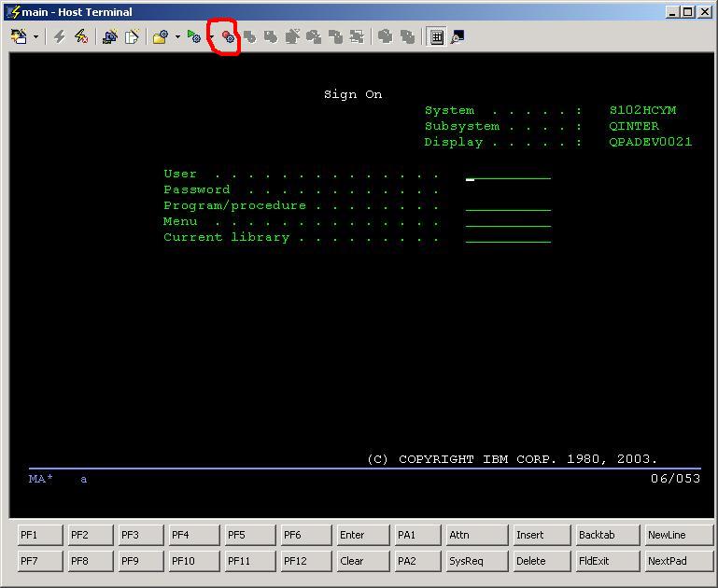The height and width of the screenshot is (588, 718).
Task: Click the PF4 keypad button
Action: tap(193, 535)
